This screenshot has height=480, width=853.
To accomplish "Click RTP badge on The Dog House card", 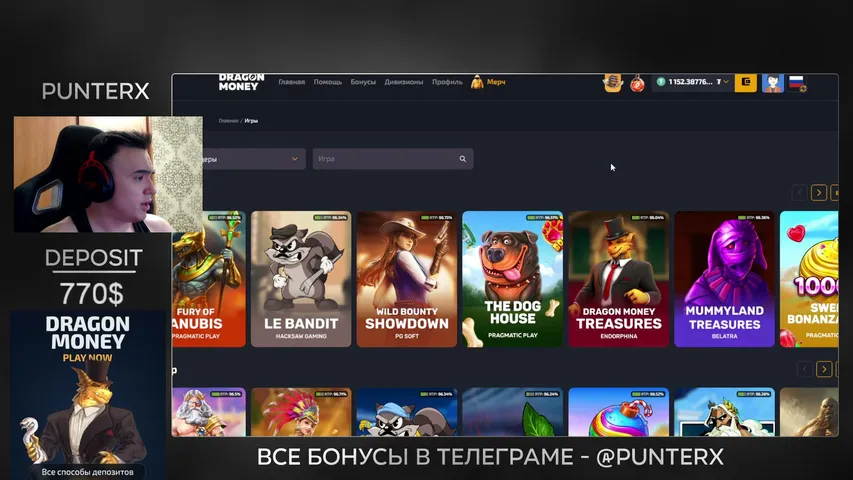I will 543,218.
